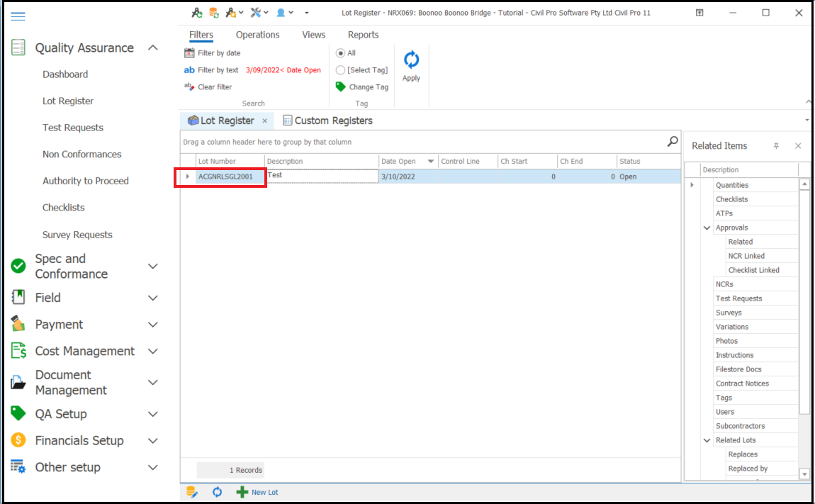The width and height of the screenshot is (815, 504).
Task: Select lot number ACGNRLSGL2001 cell
Action: [225, 177]
